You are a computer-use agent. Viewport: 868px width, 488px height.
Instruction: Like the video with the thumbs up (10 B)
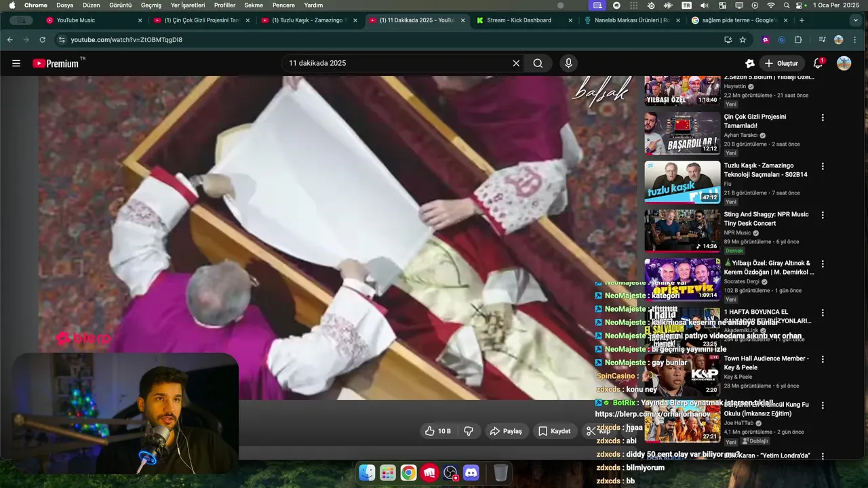point(437,431)
